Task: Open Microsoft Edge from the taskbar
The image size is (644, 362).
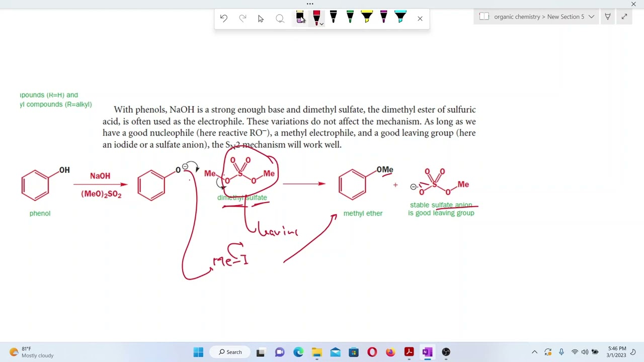Action: [298, 352]
